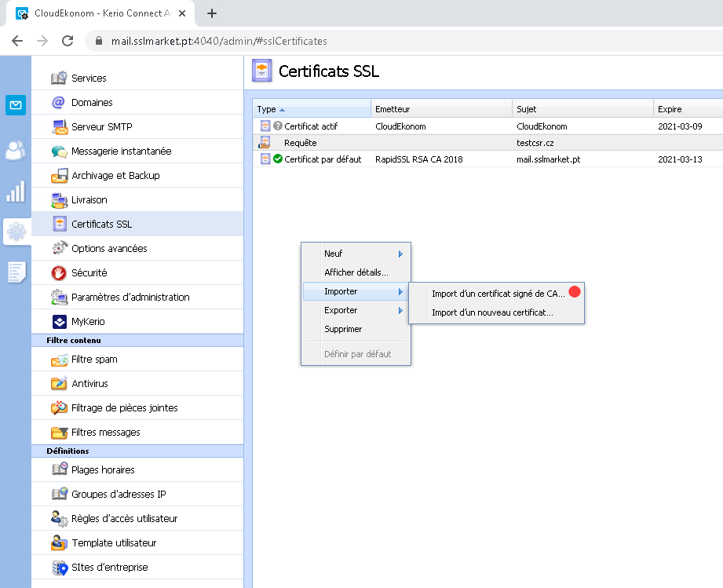
Task: Select the Certificat actif row
Action: tap(487, 126)
